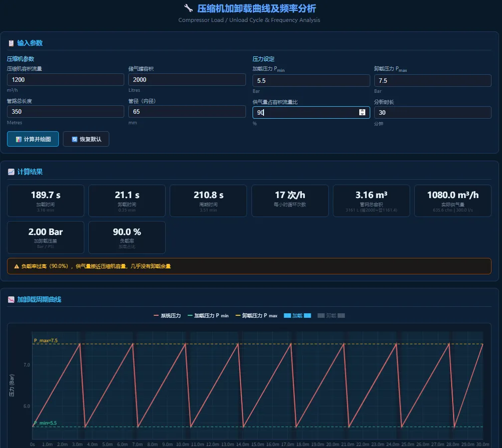The image size is (502, 448).
Task: Click the 210.8 s 周期时间 card
Action: coord(209,201)
